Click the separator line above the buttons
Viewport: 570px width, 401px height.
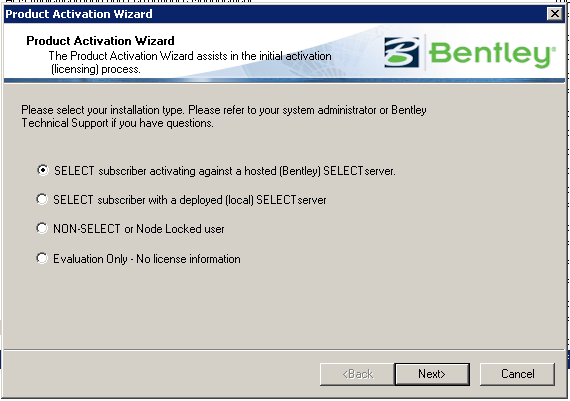[x=284, y=350]
